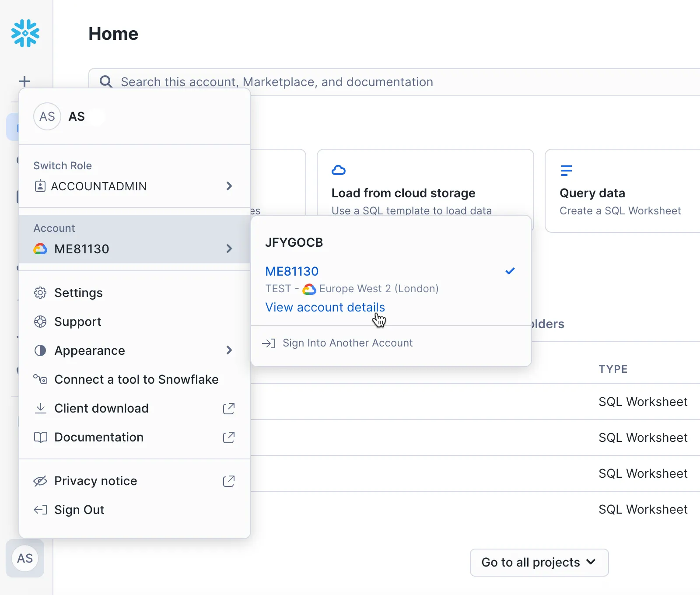This screenshot has width=700, height=595.
Task: Click the Privacy notice crossed-eye icon
Action: [40, 481]
